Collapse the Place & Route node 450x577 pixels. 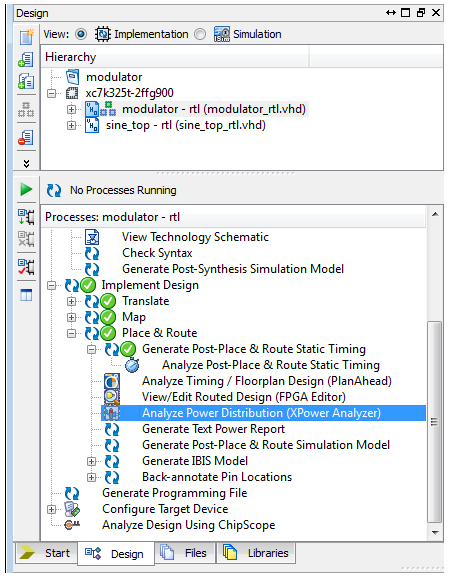click(71, 333)
